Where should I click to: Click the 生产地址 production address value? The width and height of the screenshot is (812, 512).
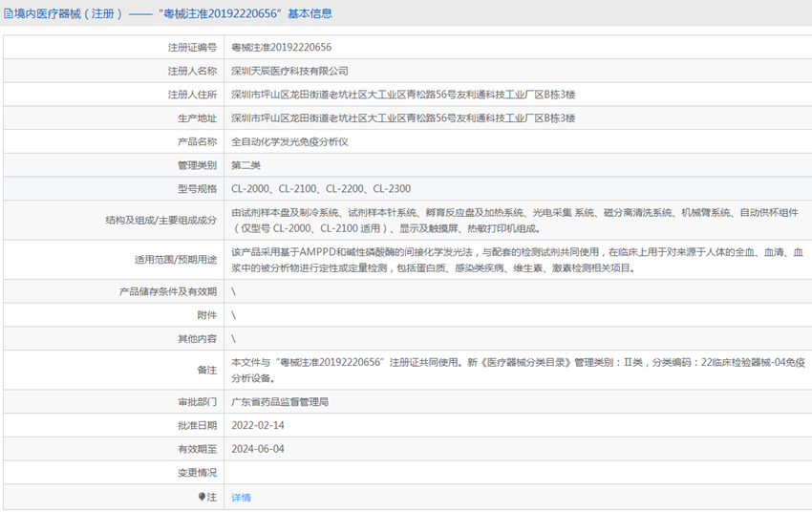(403, 118)
